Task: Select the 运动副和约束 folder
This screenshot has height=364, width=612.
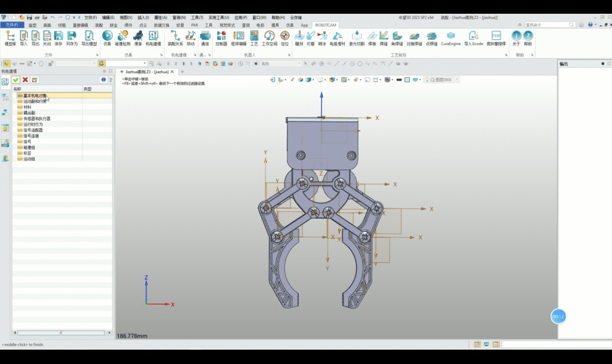Action: [35, 102]
